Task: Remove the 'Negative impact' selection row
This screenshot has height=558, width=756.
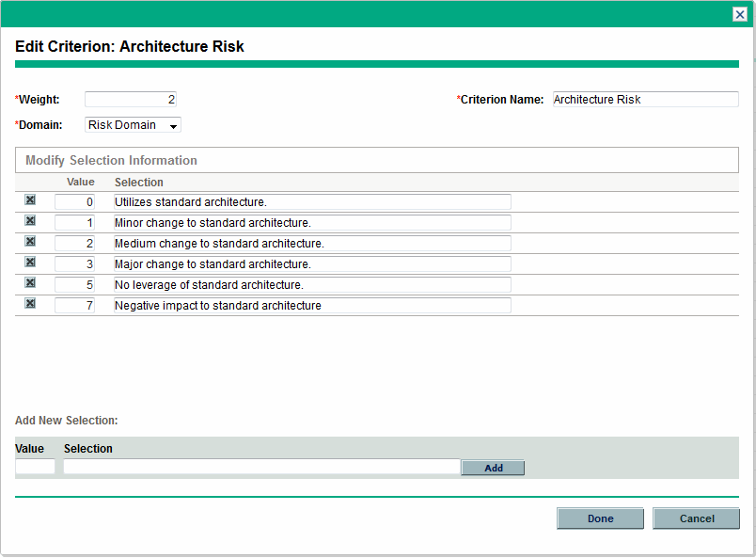Action: (x=30, y=304)
